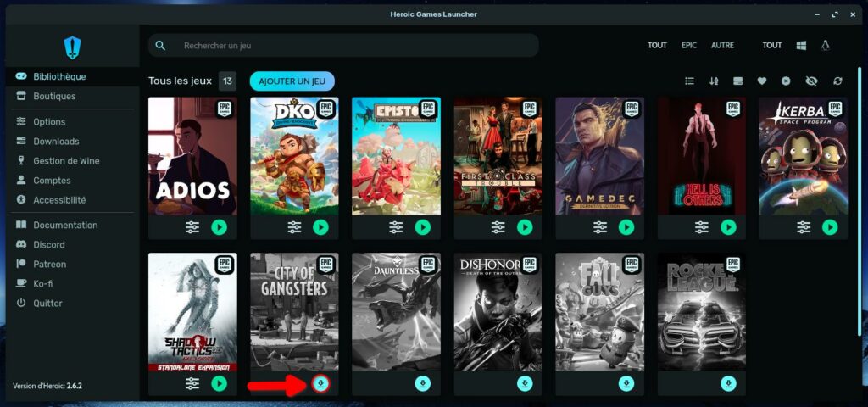Launch Shadow Tactics with play button
The width and height of the screenshot is (868, 407).
coord(219,383)
